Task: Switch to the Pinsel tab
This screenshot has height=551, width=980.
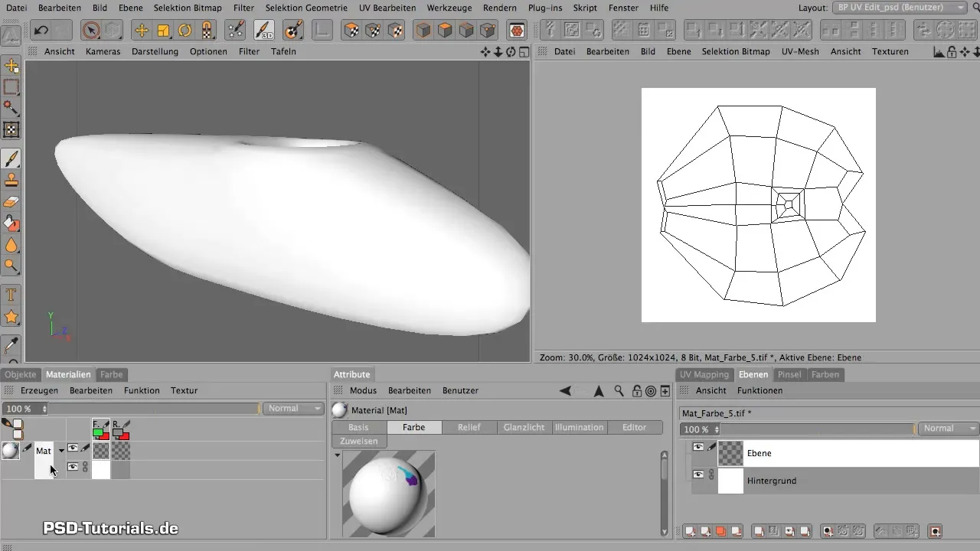Action: [x=789, y=374]
